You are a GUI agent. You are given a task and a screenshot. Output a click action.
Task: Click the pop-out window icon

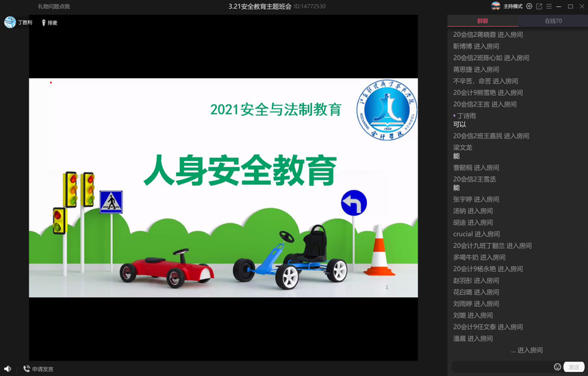click(x=539, y=6)
